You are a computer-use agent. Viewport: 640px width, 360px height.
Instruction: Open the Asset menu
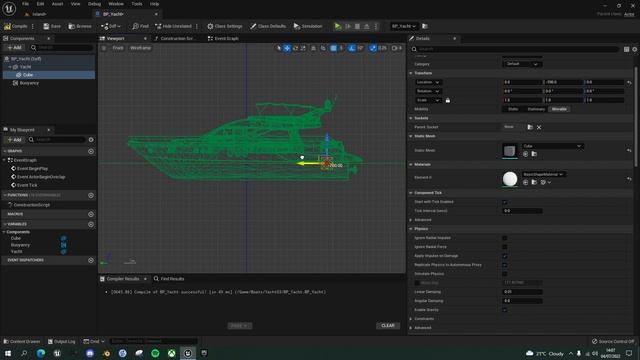(x=57, y=4)
